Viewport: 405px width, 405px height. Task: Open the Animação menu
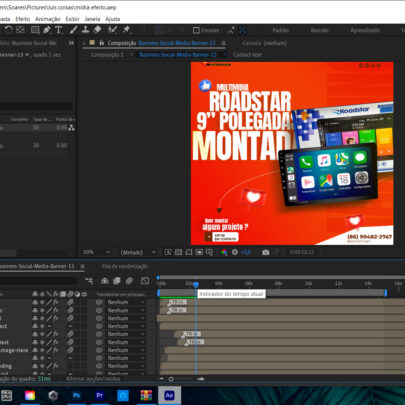point(48,19)
